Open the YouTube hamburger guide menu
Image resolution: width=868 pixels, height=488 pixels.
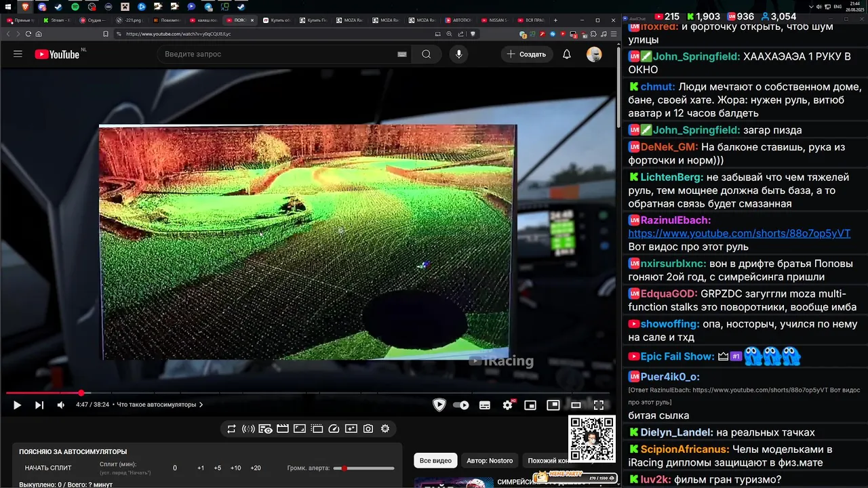click(x=18, y=54)
